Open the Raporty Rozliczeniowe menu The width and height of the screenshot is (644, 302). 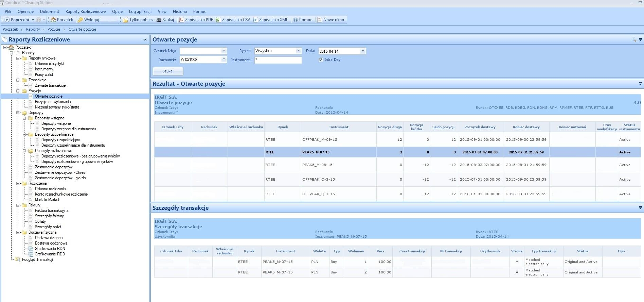pos(86,11)
